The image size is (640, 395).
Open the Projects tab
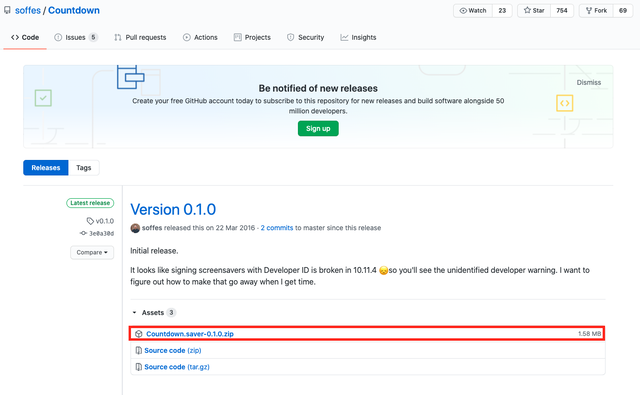pos(252,38)
